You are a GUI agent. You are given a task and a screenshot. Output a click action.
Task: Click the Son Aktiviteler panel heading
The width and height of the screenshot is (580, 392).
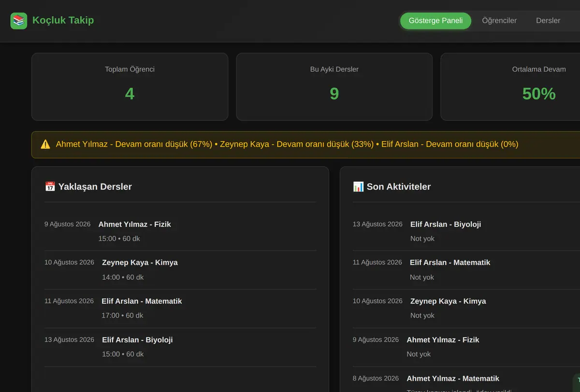click(398, 187)
